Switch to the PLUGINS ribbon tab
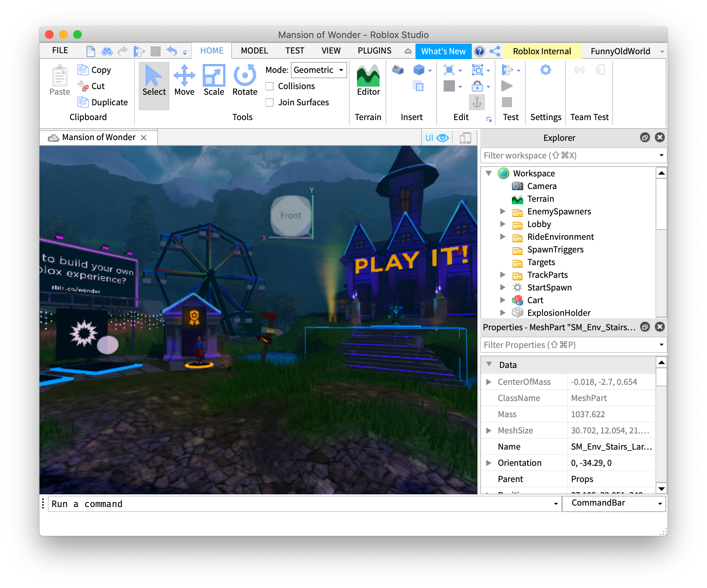The image size is (707, 588). click(374, 51)
